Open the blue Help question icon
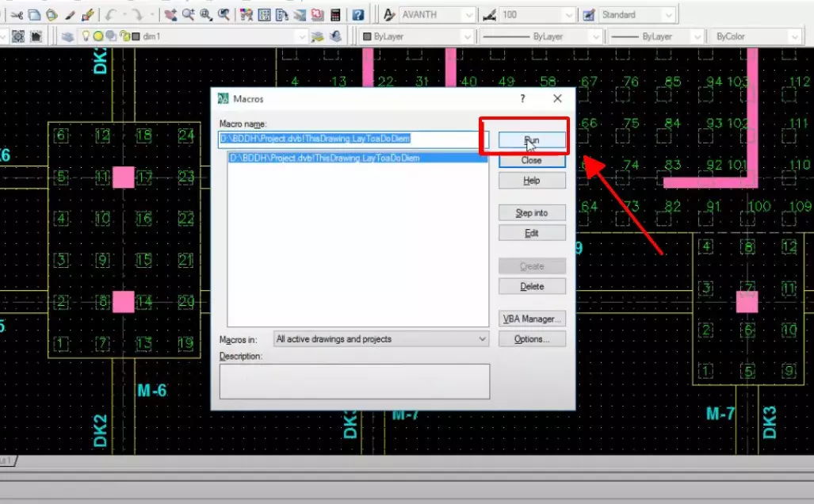The image size is (814, 504). 357,15
